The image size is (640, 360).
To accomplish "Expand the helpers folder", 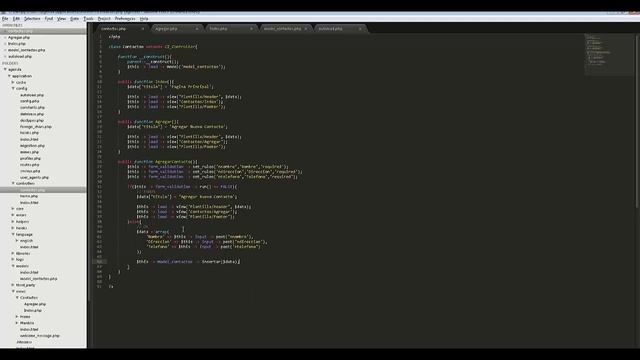I will click(13, 222).
